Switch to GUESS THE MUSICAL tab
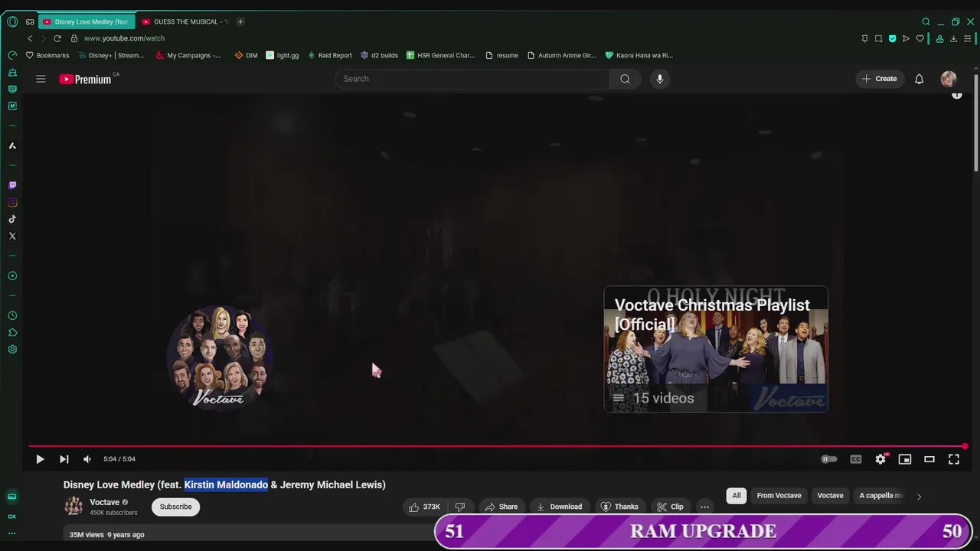This screenshot has height=551, width=980. [x=187, y=21]
